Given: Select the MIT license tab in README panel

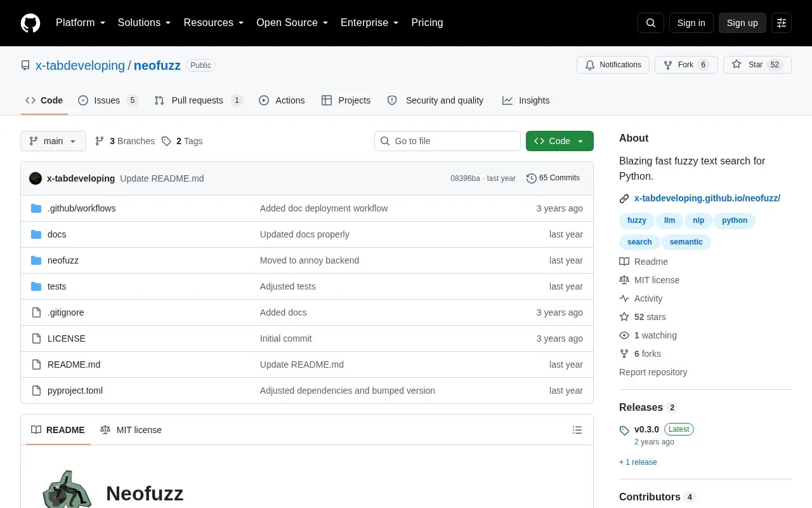Looking at the screenshot, I should coord(131,430).
